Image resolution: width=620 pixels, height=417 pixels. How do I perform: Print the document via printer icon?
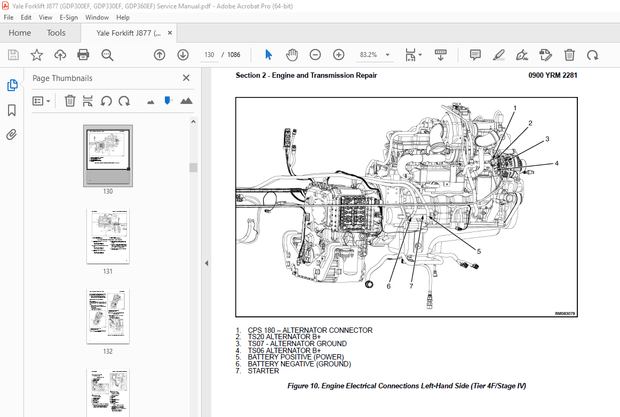[x=83, y=55]
